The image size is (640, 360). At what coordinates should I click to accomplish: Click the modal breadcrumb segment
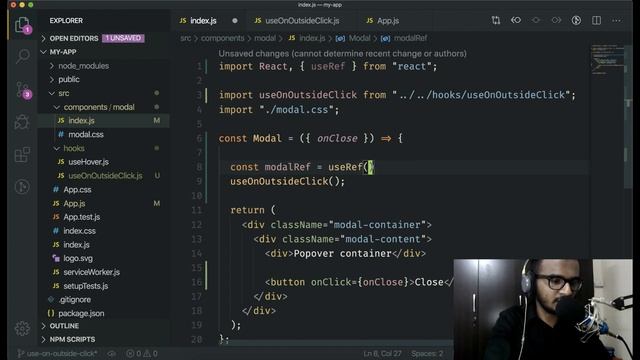265,38
